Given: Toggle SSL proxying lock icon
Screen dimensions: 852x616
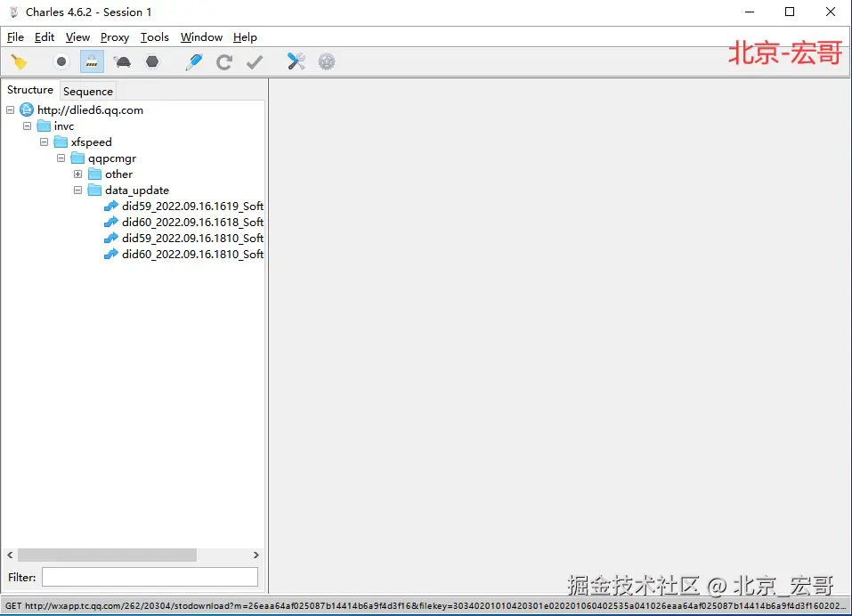Looking at the screenshot, I should (92, 62).
